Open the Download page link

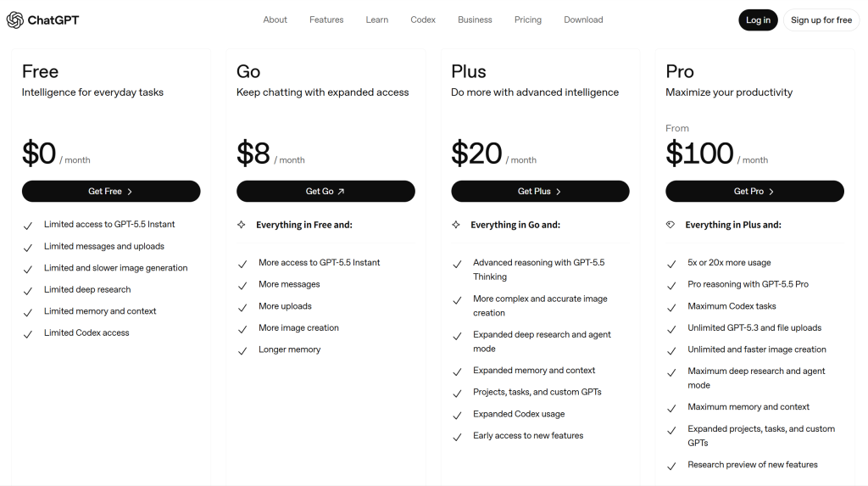pyautogui.click(x=583, y=20)
